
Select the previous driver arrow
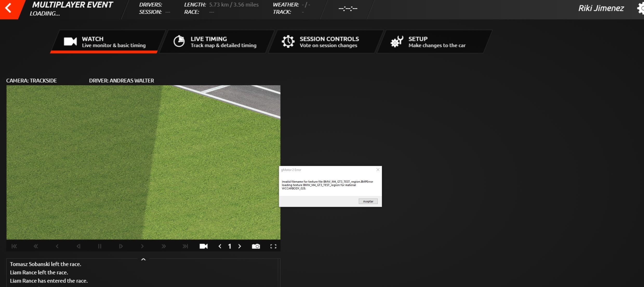click(x=220, y=246)
